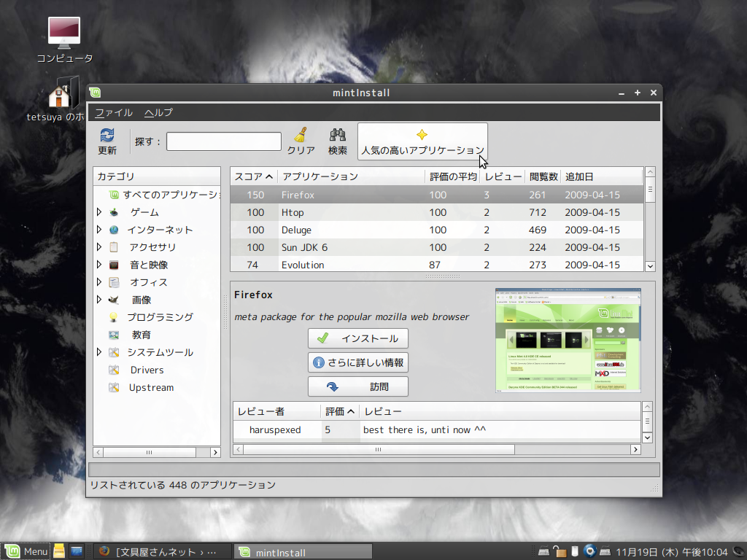Screen dimensions: 747x560
Task: Click the file manager launcher in the taskbar
Action: pyautogui.click(x=59, y=551)
